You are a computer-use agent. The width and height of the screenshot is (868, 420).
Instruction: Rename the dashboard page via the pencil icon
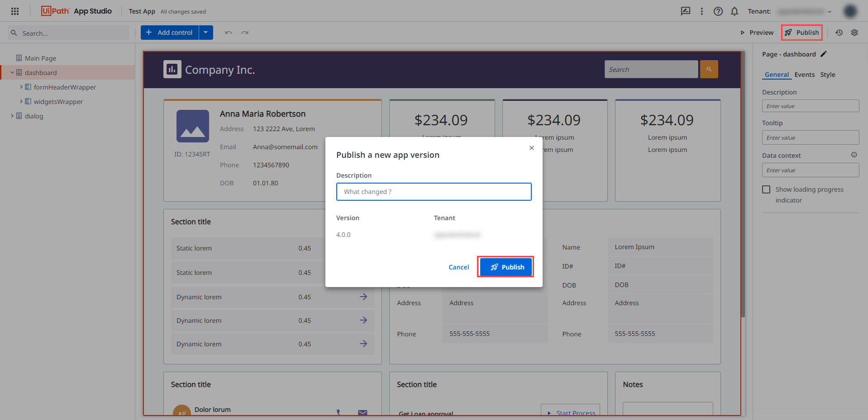[x=824, y=54]
